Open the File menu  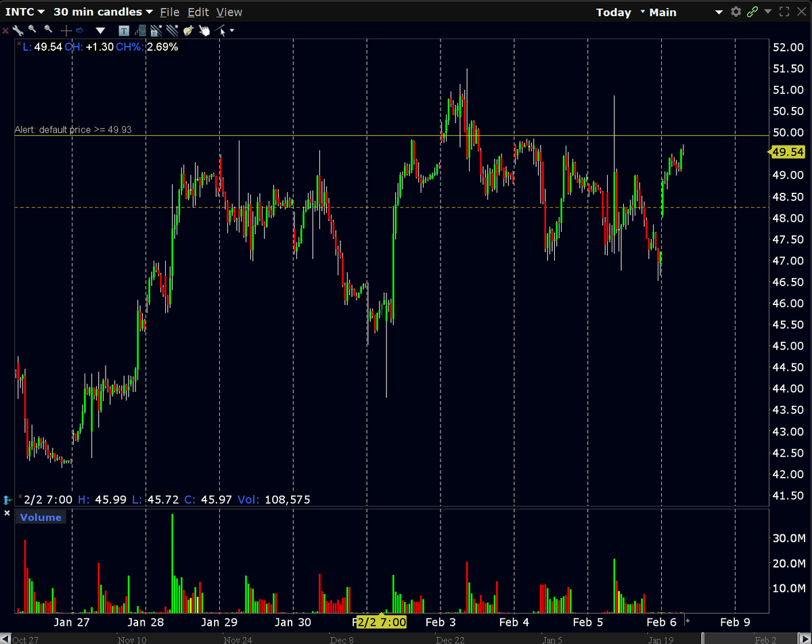click(170, 11)
